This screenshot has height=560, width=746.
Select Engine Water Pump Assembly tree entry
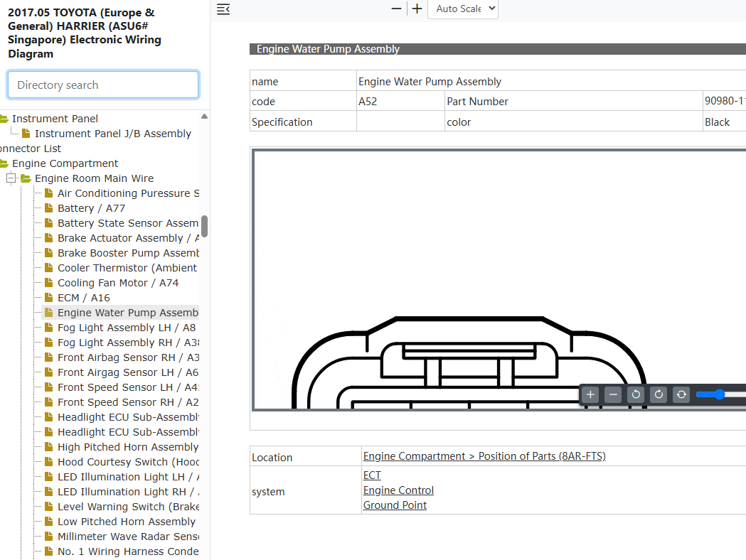tap(128, 313)
